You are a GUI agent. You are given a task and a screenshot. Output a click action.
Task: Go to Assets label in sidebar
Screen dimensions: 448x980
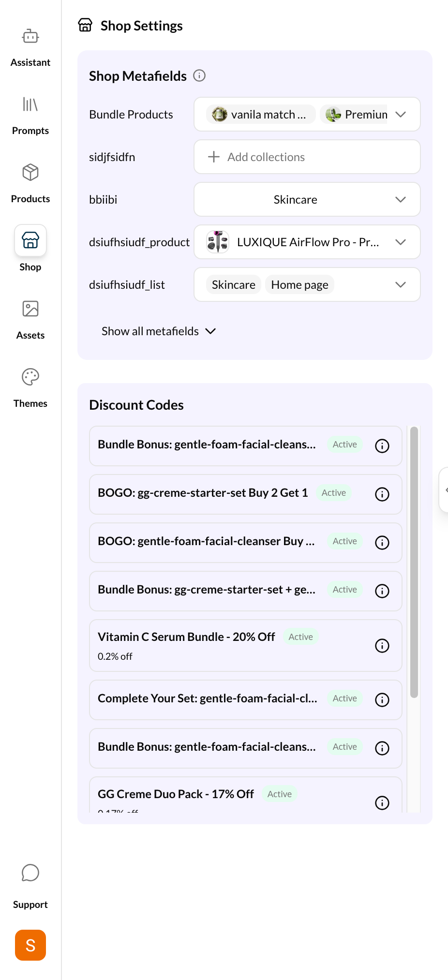tap(30, 335)
